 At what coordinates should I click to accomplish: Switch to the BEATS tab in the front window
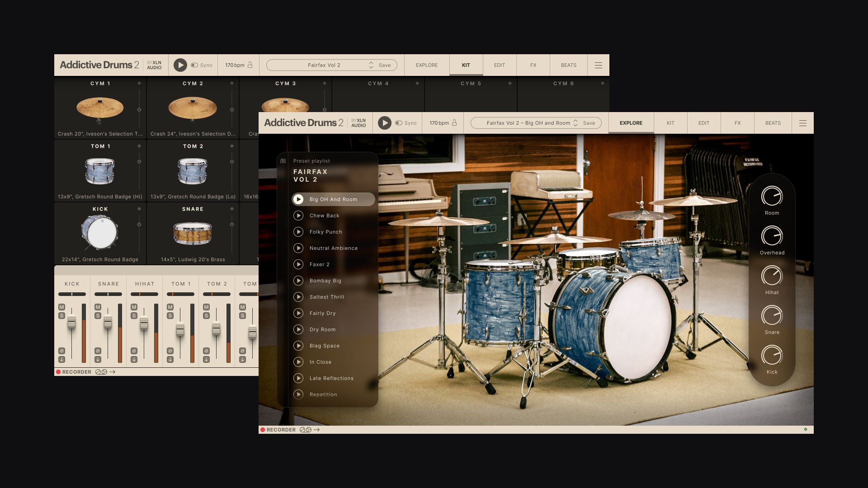point(773,123)
